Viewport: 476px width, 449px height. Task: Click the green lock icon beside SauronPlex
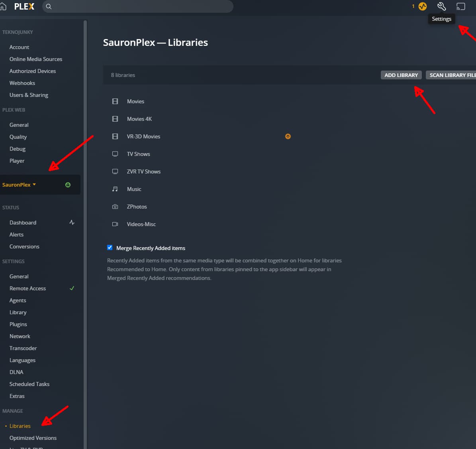(68, 185)
